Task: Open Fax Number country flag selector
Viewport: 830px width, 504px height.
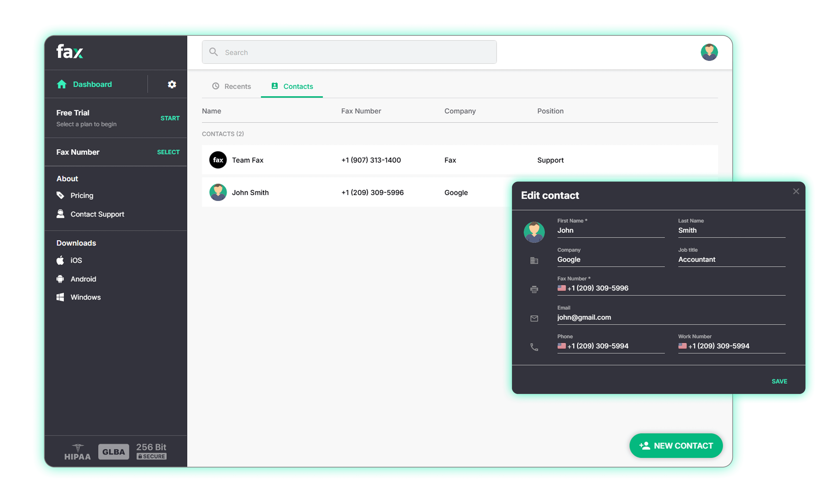Action: 562,288
